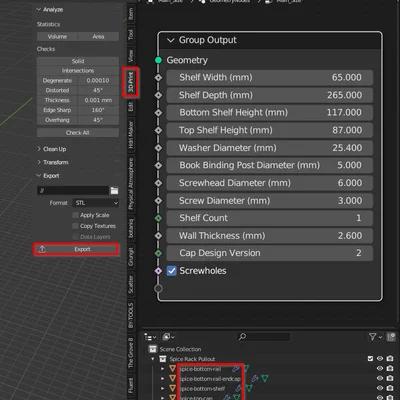Switch to the 3D-Print sidebar tab
The width and height of the screenshot is (400, 400).
tap(131, 82)
